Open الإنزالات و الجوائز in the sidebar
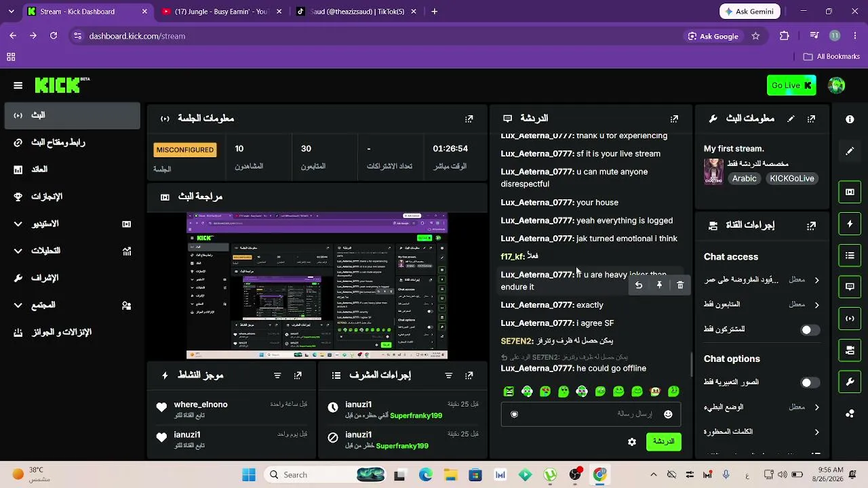 [72, 332]
